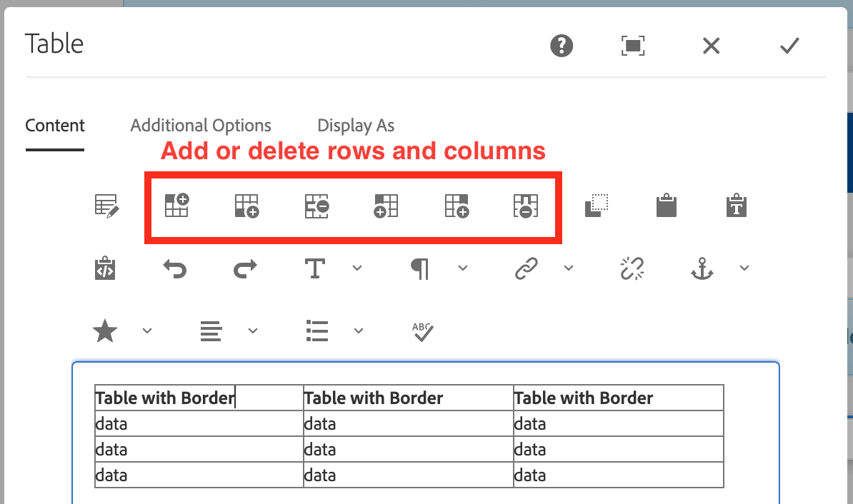Open the Display As tab
The image size is (853, 504).
coord(356,126)
